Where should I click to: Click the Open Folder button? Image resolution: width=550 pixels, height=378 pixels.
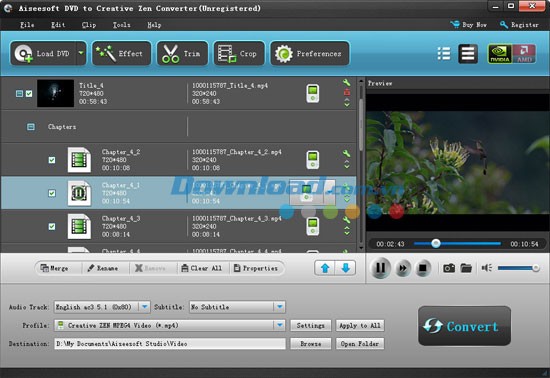coord(360,344)
